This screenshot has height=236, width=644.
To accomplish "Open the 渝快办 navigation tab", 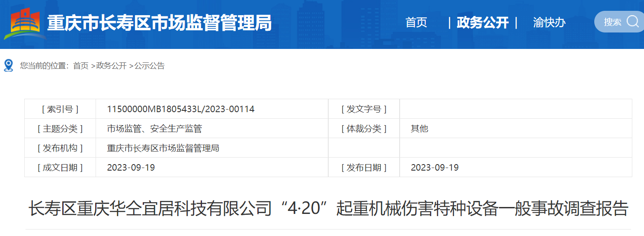I will pos(549,23).
